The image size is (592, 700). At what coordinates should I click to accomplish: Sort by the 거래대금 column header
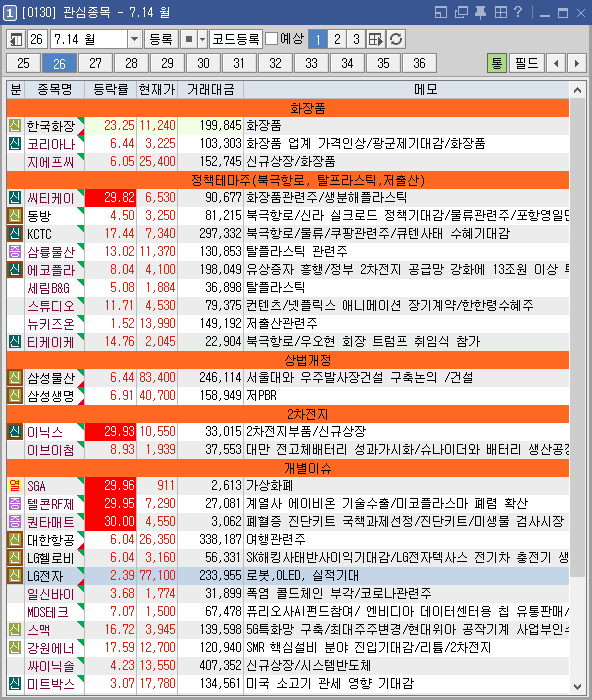210,90
